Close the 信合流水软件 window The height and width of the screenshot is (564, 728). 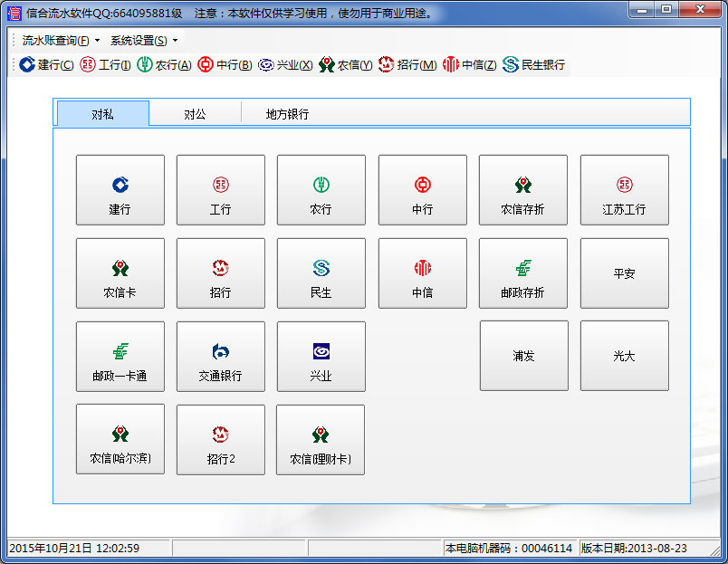point(700,10)
